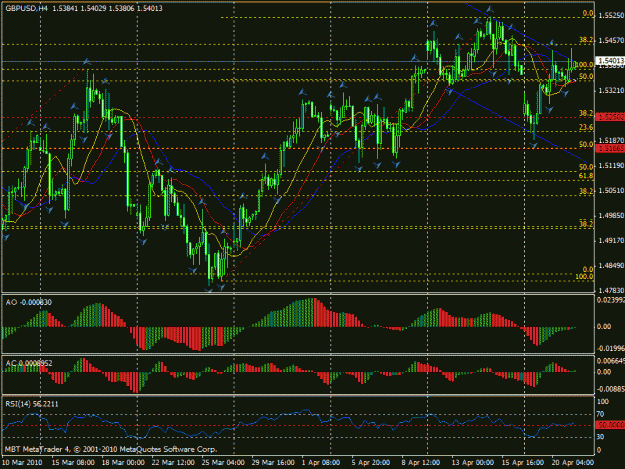Click the red 1.52502 price level tag

pos(610,117)
